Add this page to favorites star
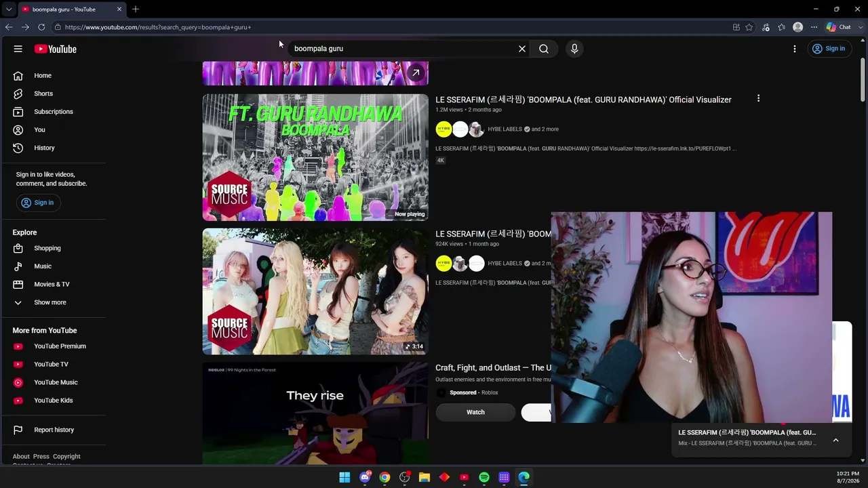 pyautogui.click(x=749, y=27)
